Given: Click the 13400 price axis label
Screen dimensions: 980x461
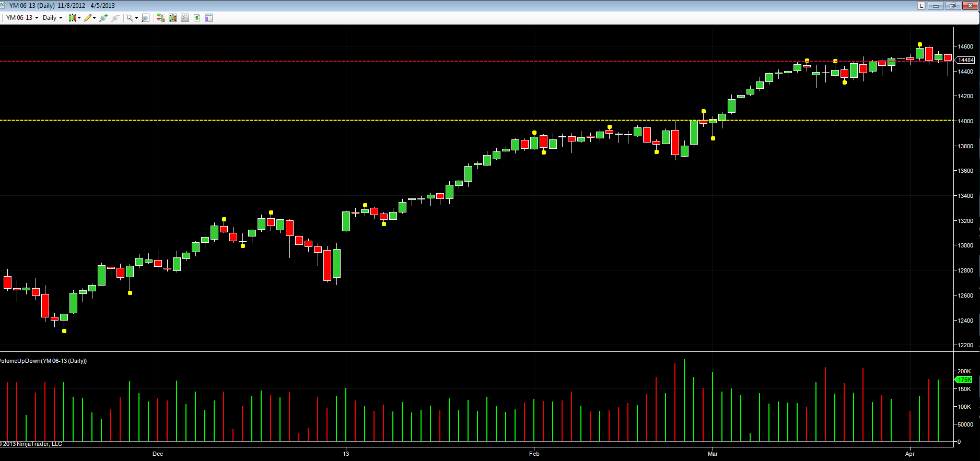Looking at the screenshot, I should pyautogui.click(x=965, y=196).
